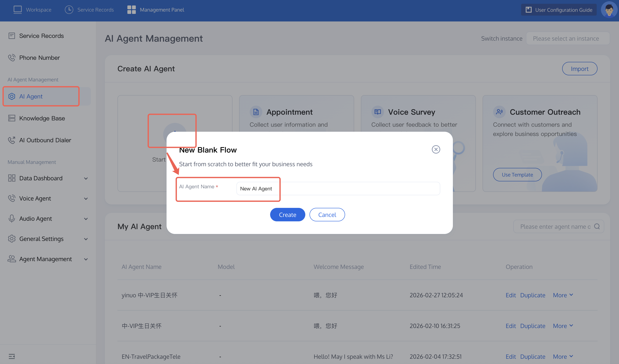This screenshot has height=364, width=619.
Task: Click the search magnifier icon in agent search
Action: pos(597,226)
